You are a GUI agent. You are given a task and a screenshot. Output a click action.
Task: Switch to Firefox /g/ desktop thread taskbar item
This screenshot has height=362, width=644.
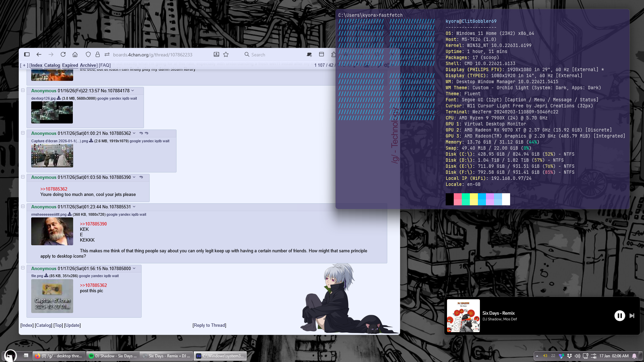click(x=59, y=356)
